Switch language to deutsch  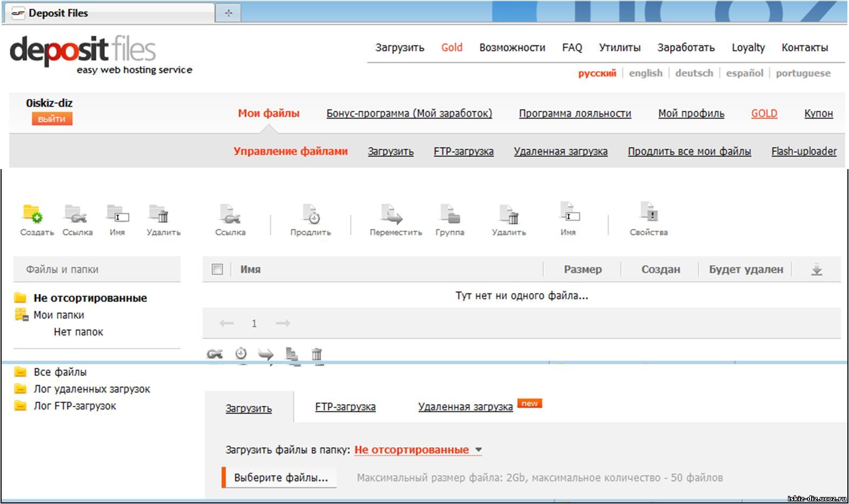pos(694,73)
